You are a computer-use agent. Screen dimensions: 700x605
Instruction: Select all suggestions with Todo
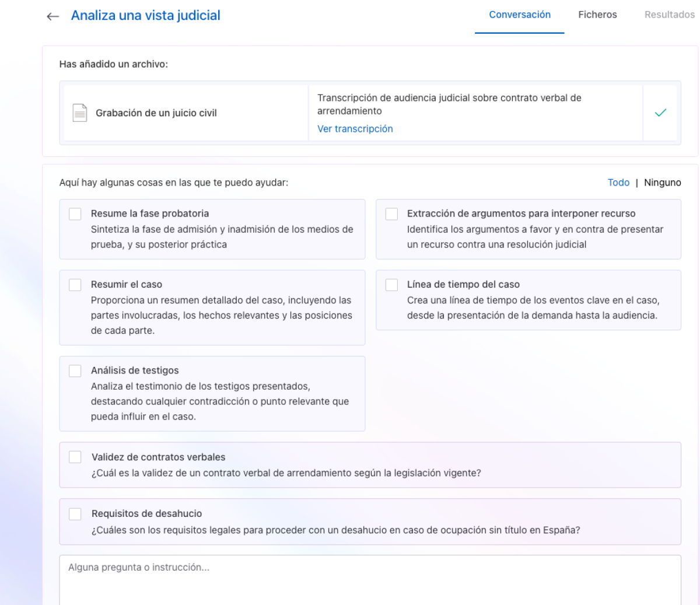[618, 183]
